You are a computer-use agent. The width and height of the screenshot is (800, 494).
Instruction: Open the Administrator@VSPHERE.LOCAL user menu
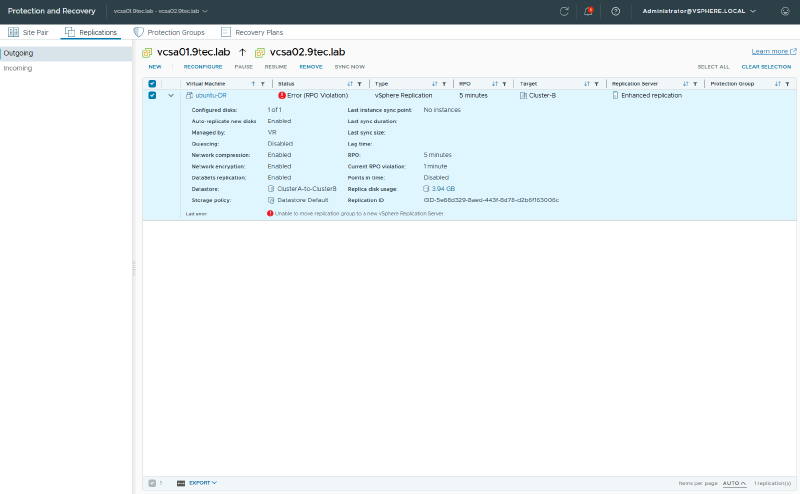point(699,11)
